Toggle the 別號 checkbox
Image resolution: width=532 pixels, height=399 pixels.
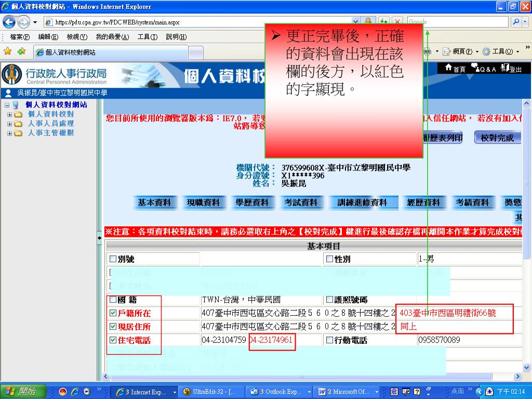[113, 259]
